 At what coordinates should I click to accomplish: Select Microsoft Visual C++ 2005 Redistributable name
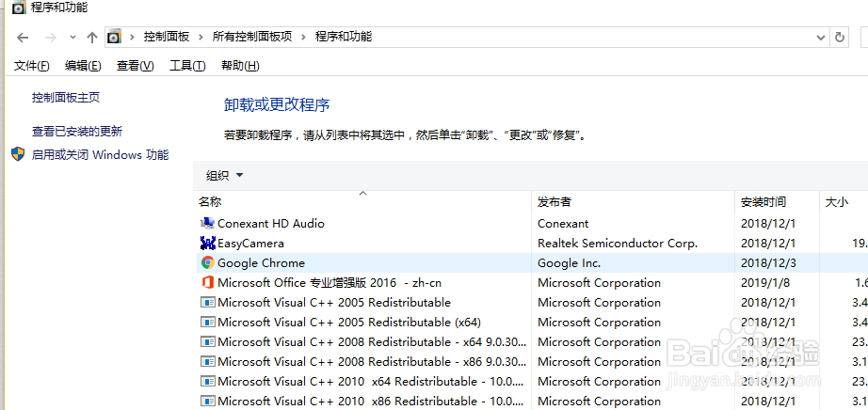point(334,303)
